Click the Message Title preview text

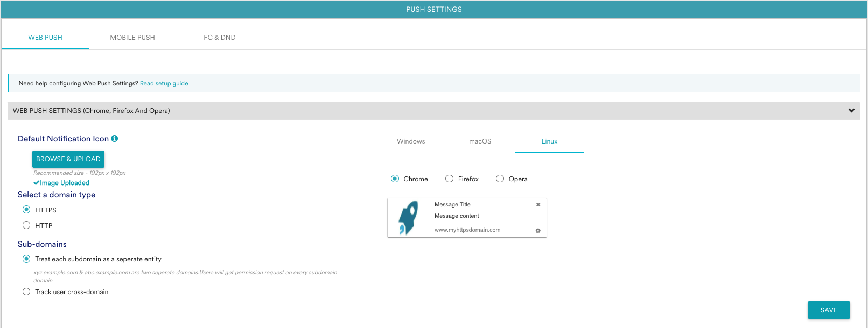tap(453, 205)
